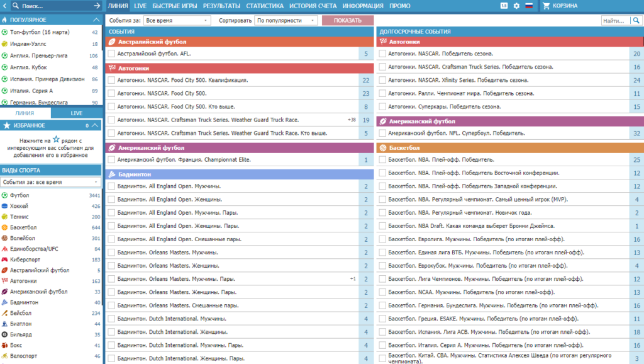Click the Теннис ball icon
Screen dimensions: 644x364
point(4,217)
